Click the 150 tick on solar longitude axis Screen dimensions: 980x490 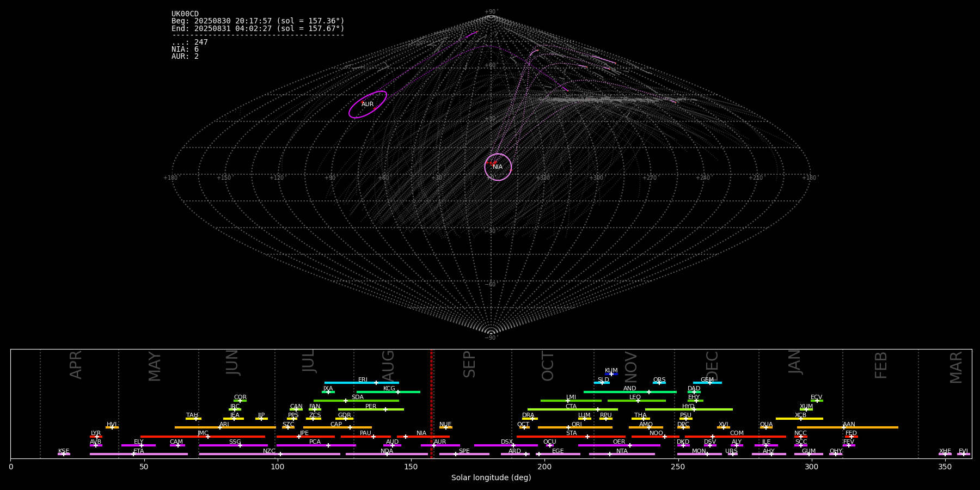tap(411, 467)
